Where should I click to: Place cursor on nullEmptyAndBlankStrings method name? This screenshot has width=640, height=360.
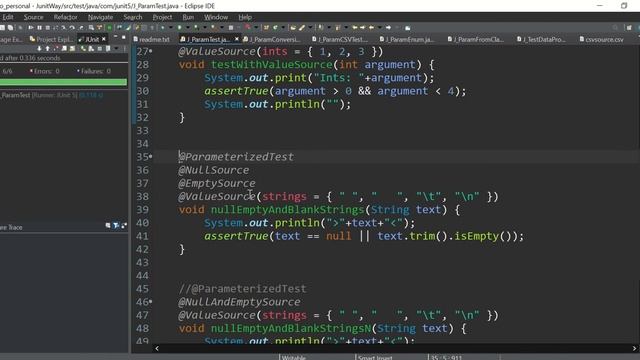tap(287, 210)
